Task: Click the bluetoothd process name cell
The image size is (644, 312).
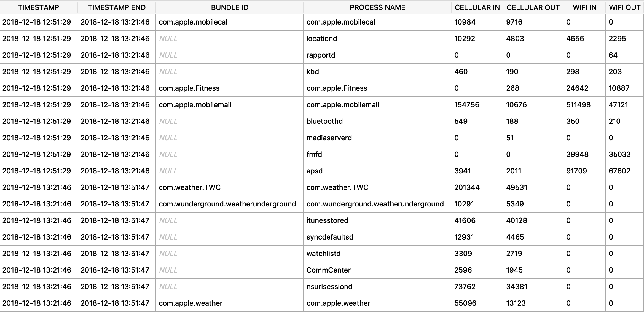Action: tap(377, 121)
